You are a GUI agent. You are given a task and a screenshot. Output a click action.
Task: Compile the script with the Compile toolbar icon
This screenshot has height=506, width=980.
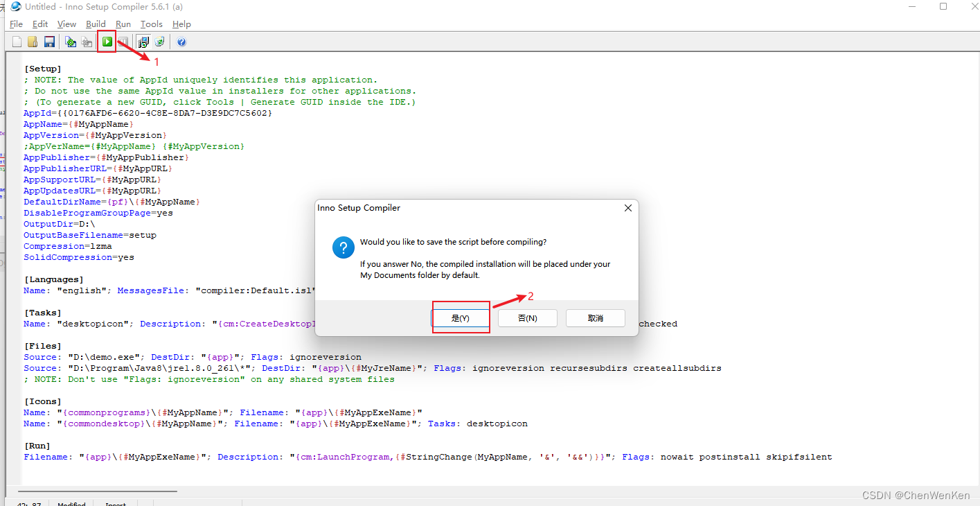pos(71,42)
